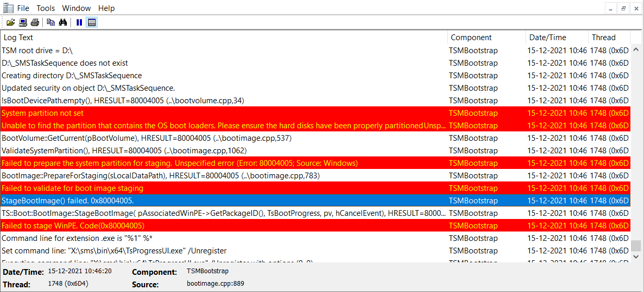The width and height of the screenshot is (644, 292).
Task: Click the vertical scrollbar thumb
Action: click(636, 246)
